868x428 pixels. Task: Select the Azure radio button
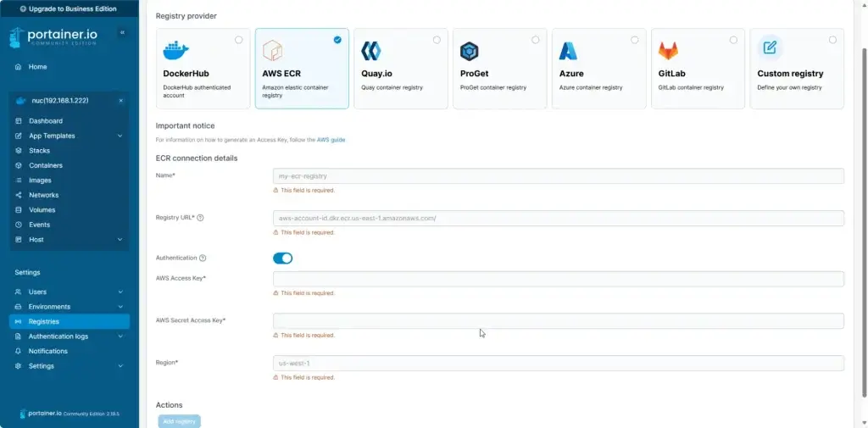(634, 40)
